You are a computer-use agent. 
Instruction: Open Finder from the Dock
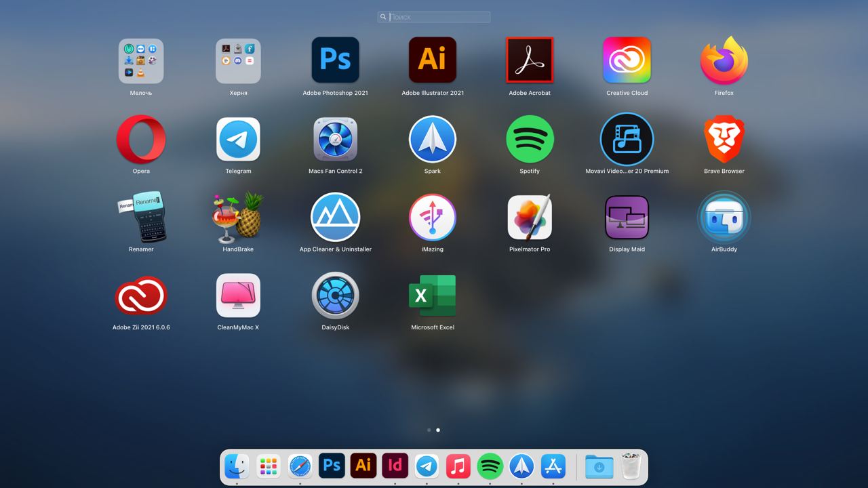(237, 466)
